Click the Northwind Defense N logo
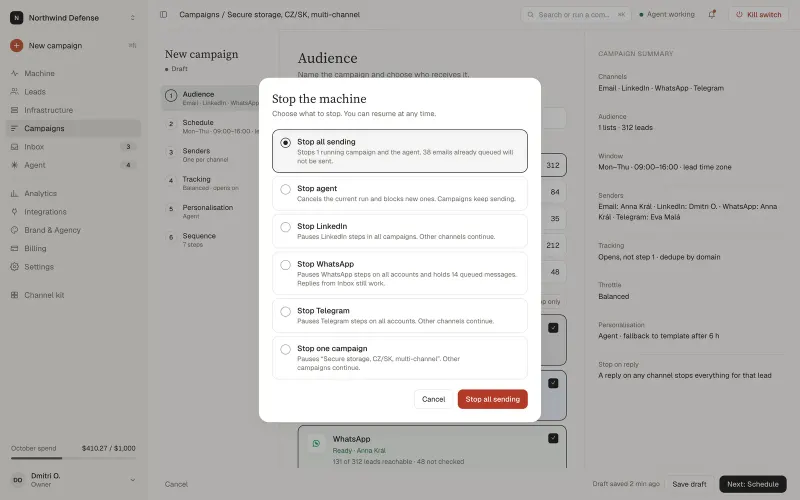The width and height of the screenshot is (800, 500). (16, 18)
